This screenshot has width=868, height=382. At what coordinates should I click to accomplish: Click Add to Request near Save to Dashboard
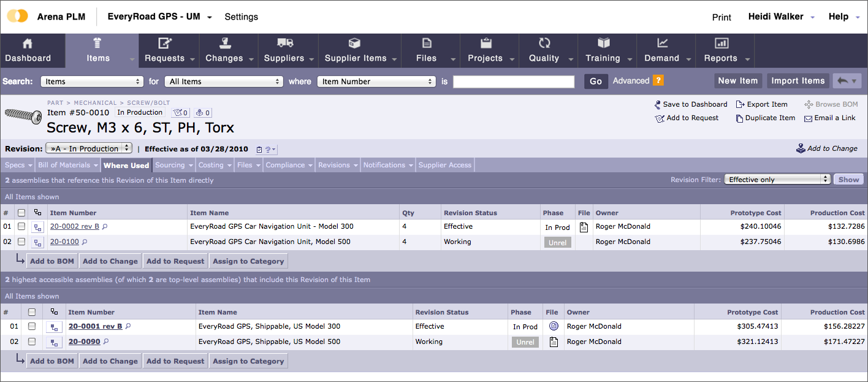tap(687, 118)
